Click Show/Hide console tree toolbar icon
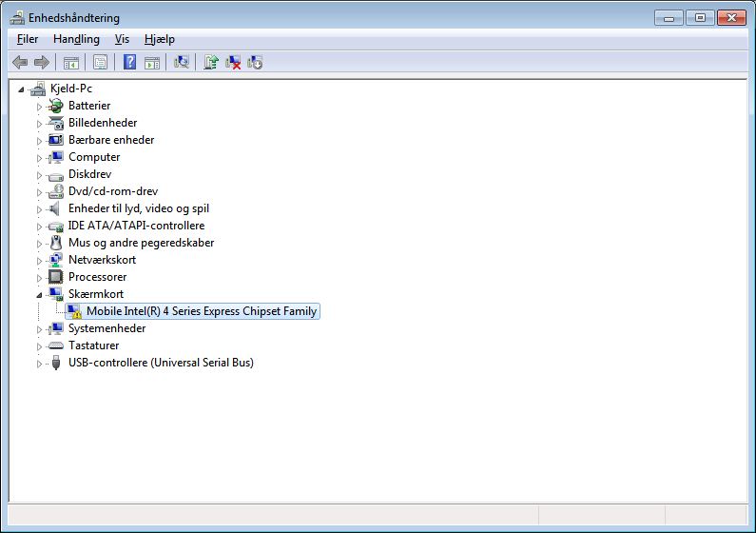The height and width of the screenshot is (533, 756). tap(70, 63)
